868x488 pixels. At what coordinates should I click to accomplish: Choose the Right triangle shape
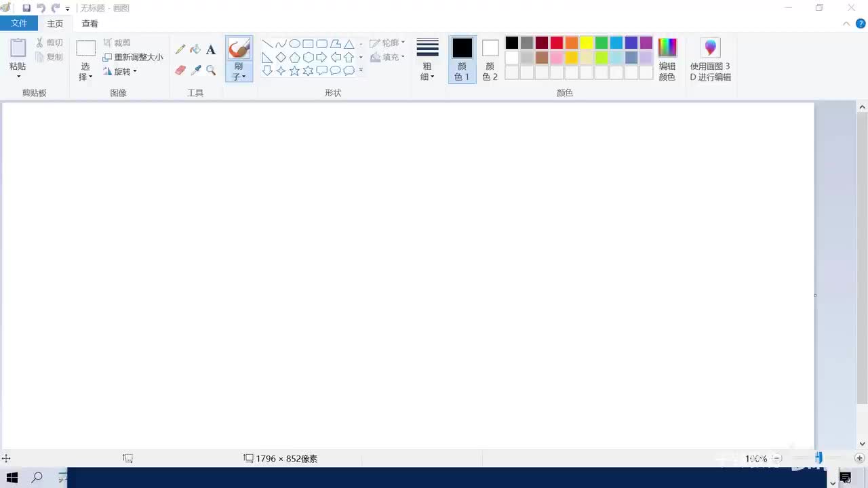[x=267, y=58]
